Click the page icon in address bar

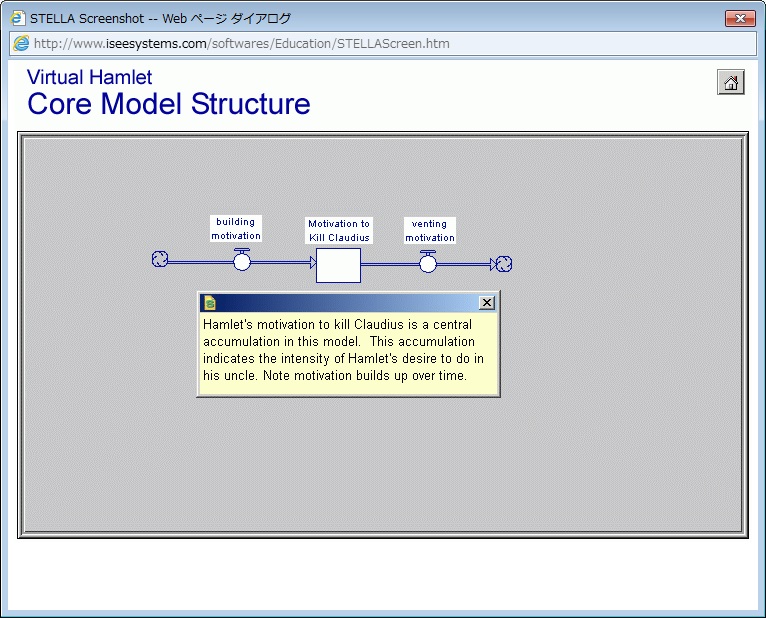click(21, 43)
